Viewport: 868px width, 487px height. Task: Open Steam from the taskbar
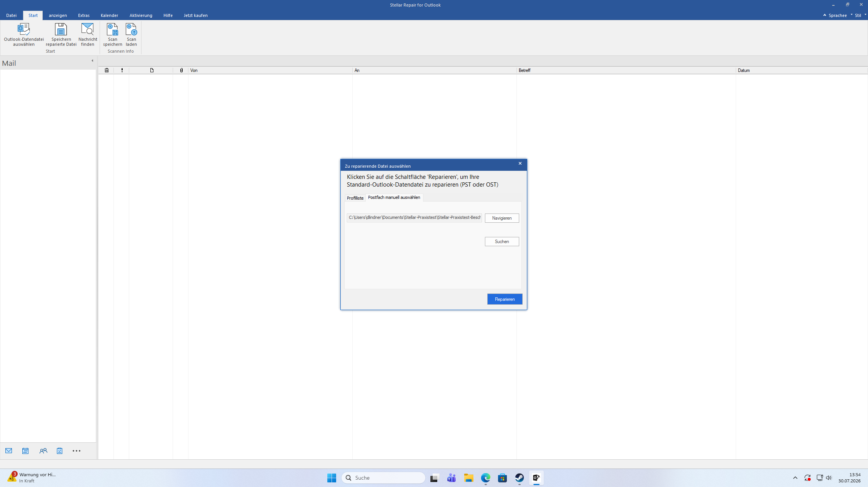pos(520,478)
